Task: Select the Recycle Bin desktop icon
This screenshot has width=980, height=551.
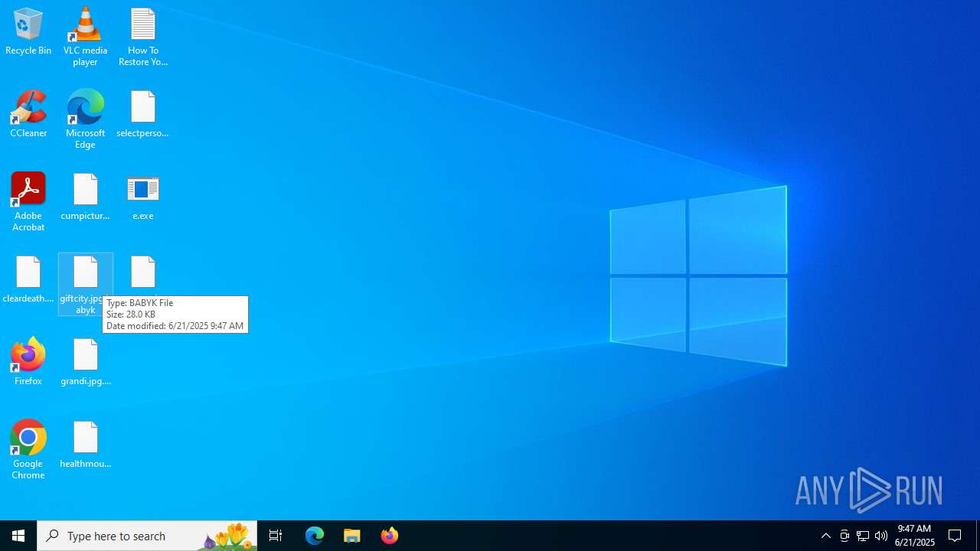Action: pyautogui.click(x=28, y=32)
